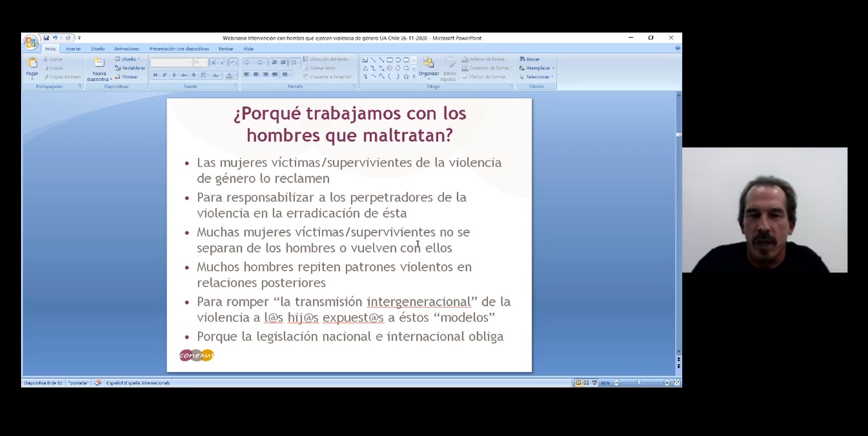
Task: Open the columns button
Action: (286, 74)
